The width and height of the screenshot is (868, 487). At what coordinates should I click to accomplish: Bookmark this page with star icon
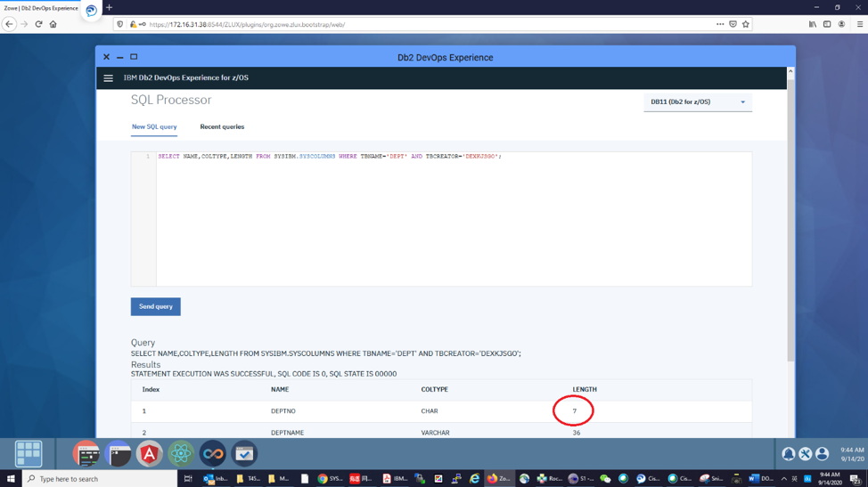746,24
